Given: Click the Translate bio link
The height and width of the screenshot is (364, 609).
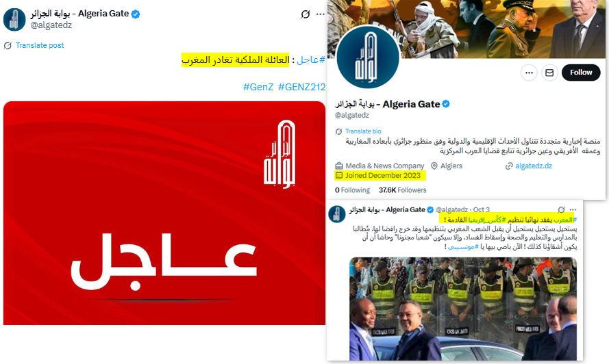Looking at the screenshot, I should coord(363,131).
